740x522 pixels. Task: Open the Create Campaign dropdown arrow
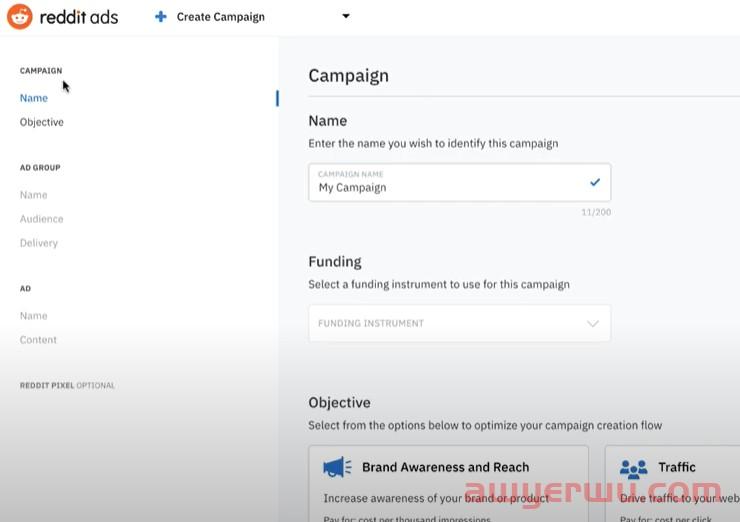(346, 16)
